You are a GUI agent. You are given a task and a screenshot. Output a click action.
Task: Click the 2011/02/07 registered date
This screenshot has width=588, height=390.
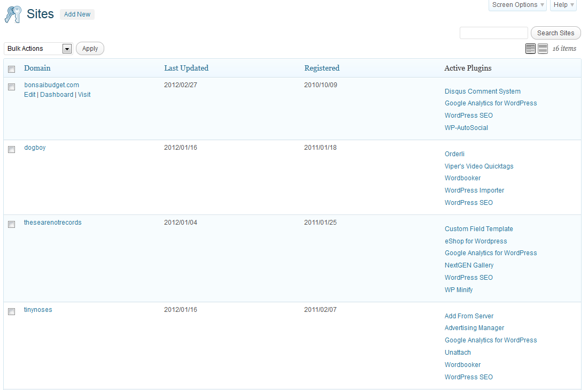click(320, 310)
